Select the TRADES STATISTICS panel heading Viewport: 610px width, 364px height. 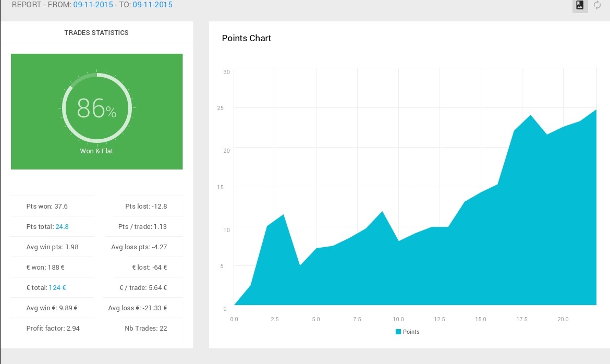point(96,33)
